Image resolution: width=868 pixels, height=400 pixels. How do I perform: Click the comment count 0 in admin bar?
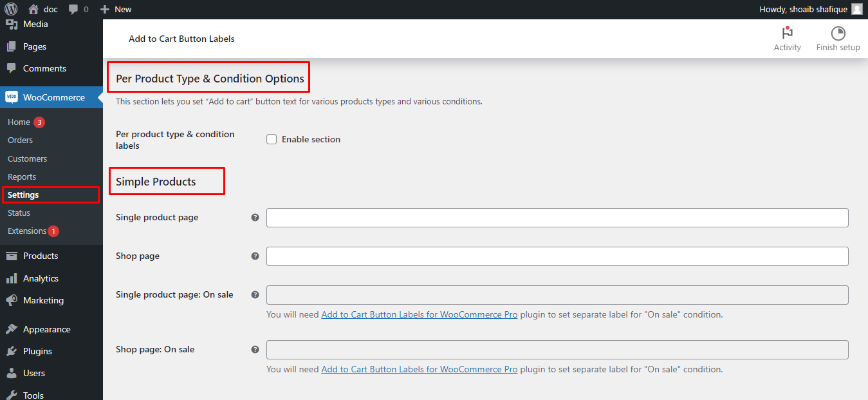86,10
